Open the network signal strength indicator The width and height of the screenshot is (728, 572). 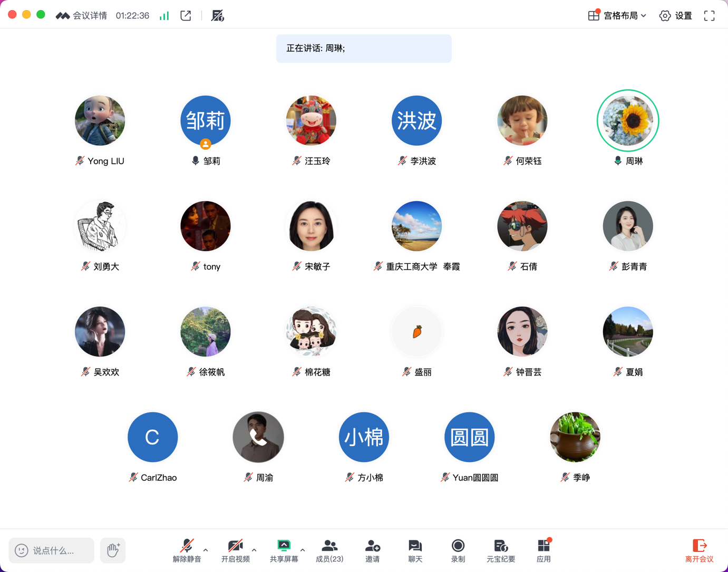(164, 16)
